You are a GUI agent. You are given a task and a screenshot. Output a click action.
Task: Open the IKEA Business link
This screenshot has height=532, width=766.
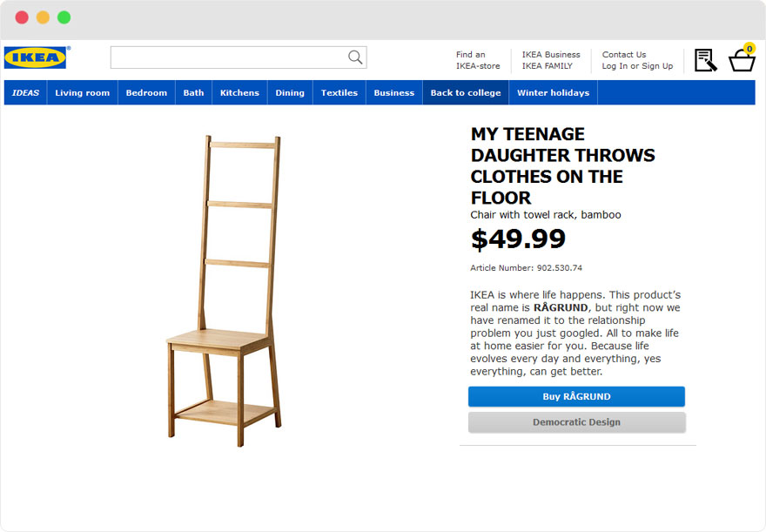coord(551,54)
